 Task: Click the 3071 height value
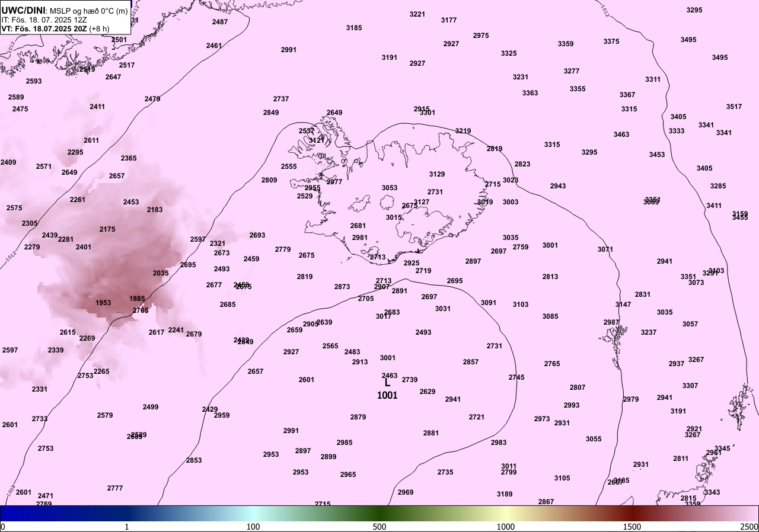605,249
